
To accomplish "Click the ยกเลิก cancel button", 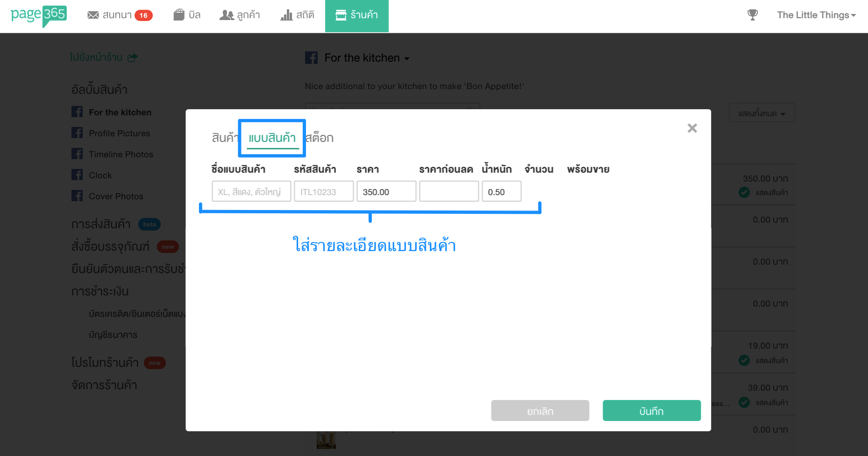I will (x=540, y=411).
